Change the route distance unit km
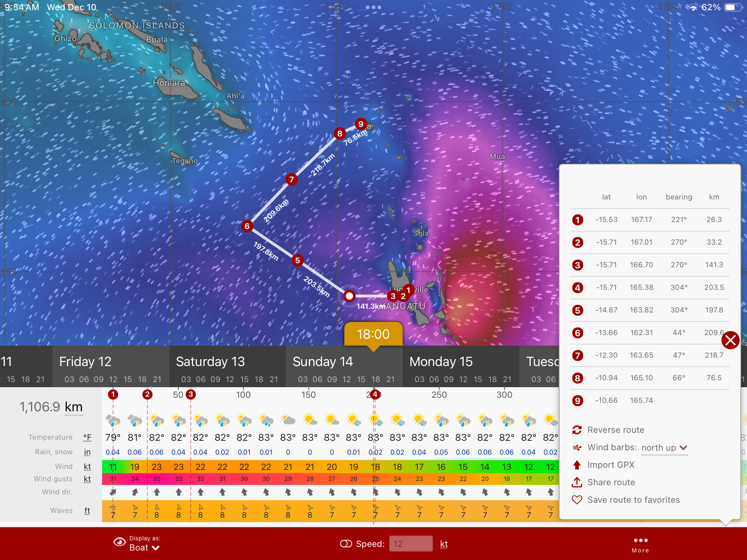This screenshot has width=747, height=560. click(74, 407)
